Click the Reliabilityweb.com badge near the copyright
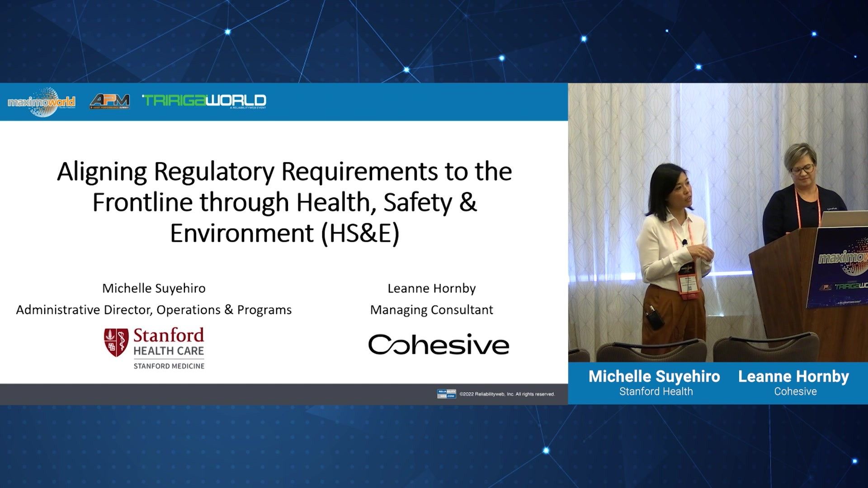The height and width of the screenshot is (488, 868). point(447,394)
